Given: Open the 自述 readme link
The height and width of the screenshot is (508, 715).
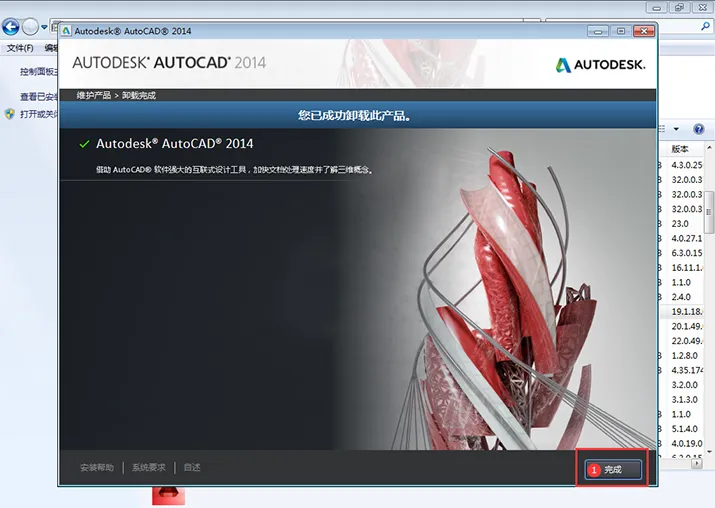Looking at the screenshot, I should 192,467.
